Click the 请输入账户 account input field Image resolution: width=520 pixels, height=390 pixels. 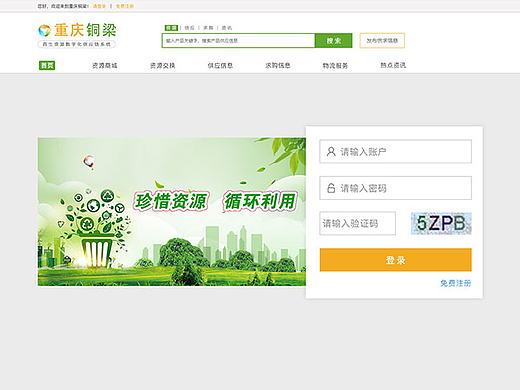click(395, 152)
